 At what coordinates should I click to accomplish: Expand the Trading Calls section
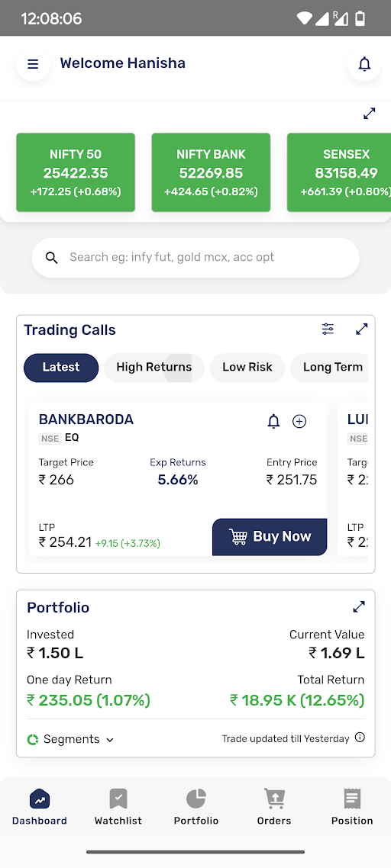(362, 329)
